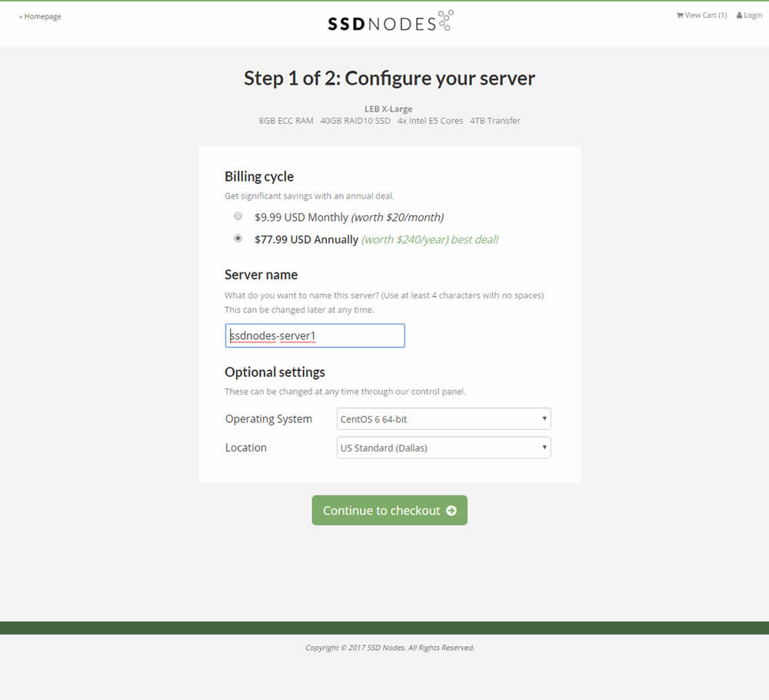Viewport: 769px width, 700px height.
Task: Click into the server name text field
Action: click(315, 336)
